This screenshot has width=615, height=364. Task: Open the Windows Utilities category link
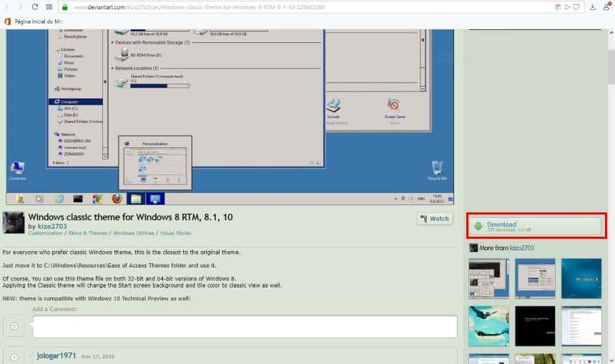134,233
